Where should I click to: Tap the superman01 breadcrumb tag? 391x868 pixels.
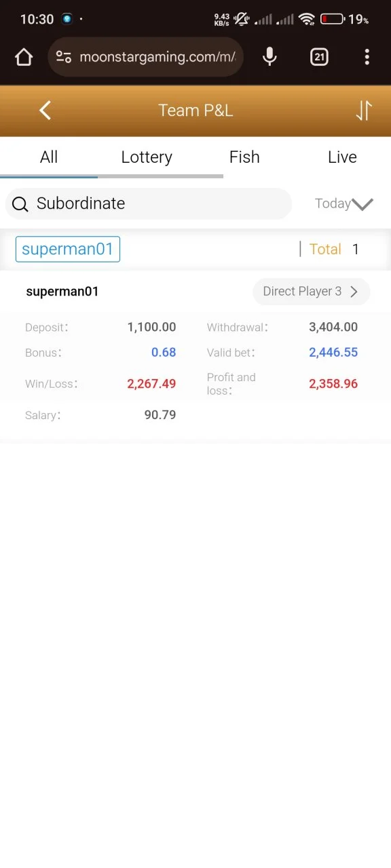[x=68, y=249]
